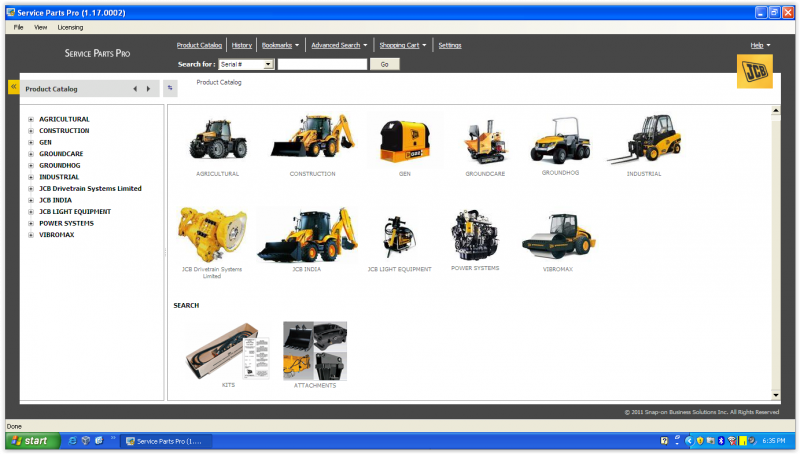Click the History link

242,45
